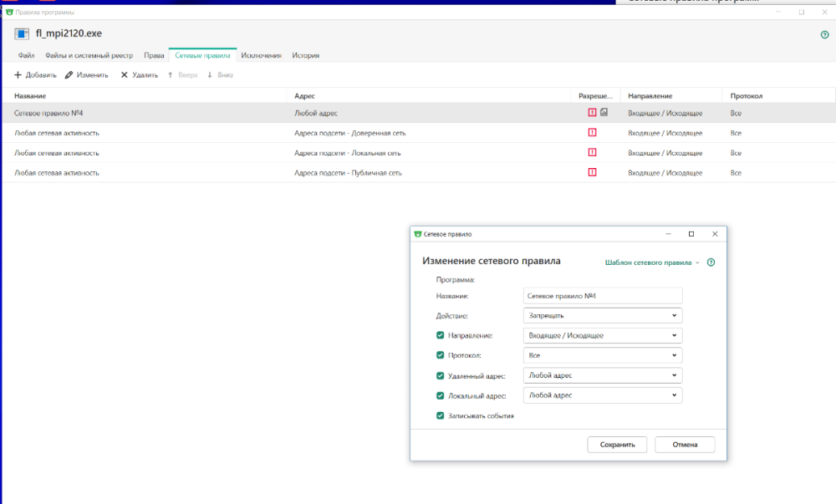Click the Название text field
This screenshot has height=504, width=836.
click(602, 296)
